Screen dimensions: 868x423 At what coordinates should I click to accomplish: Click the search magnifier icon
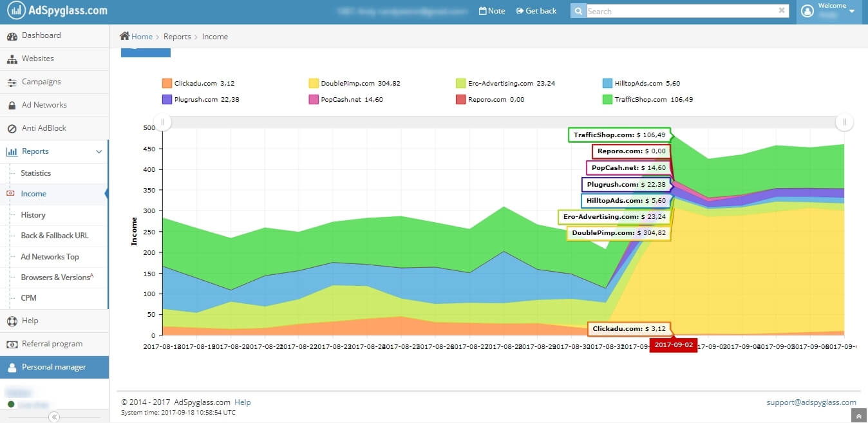pos(578,11)
